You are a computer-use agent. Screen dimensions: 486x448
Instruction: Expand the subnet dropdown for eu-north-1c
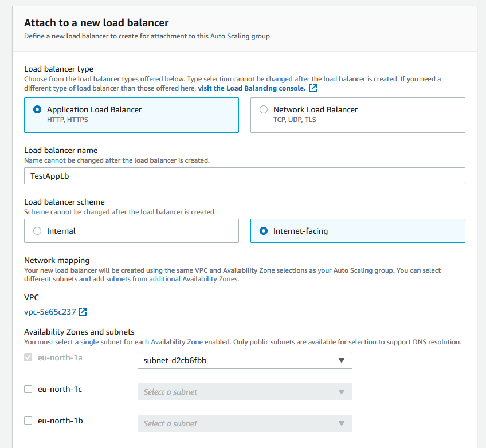click(245, 392)
